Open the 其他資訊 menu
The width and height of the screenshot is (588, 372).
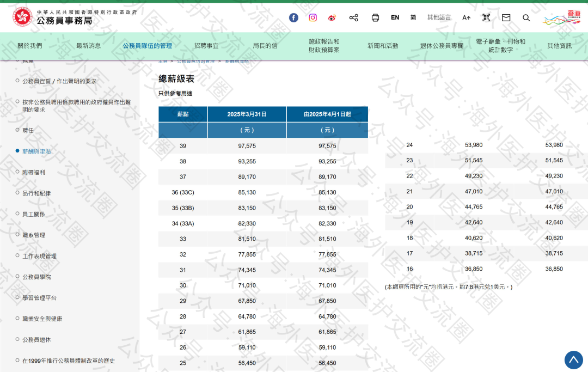560,46
